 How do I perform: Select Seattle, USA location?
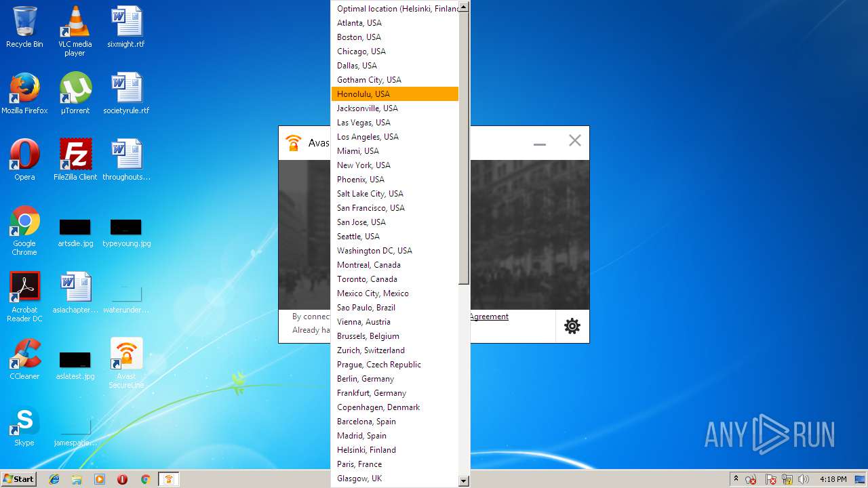point(395,237)
